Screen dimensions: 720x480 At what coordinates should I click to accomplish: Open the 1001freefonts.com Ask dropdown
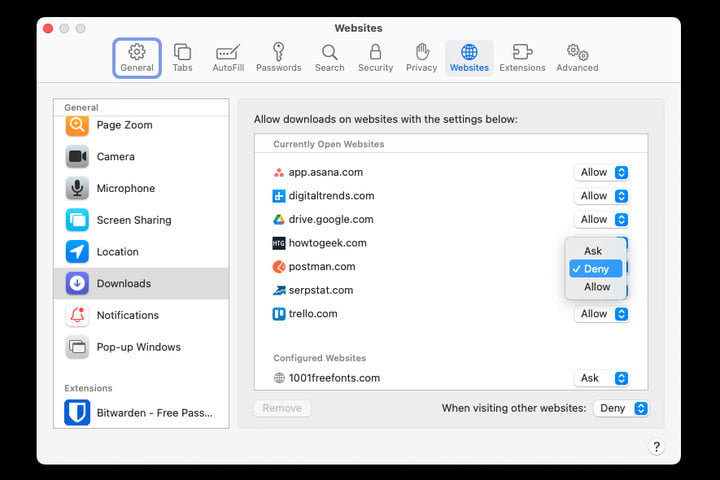(x=602, y=378)
